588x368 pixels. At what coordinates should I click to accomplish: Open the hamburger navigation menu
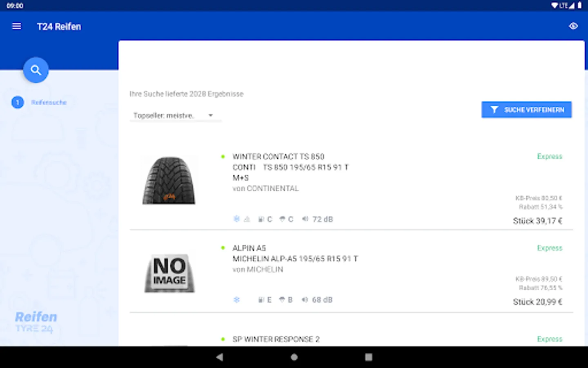pyautogui.click(x=17, y=27)
